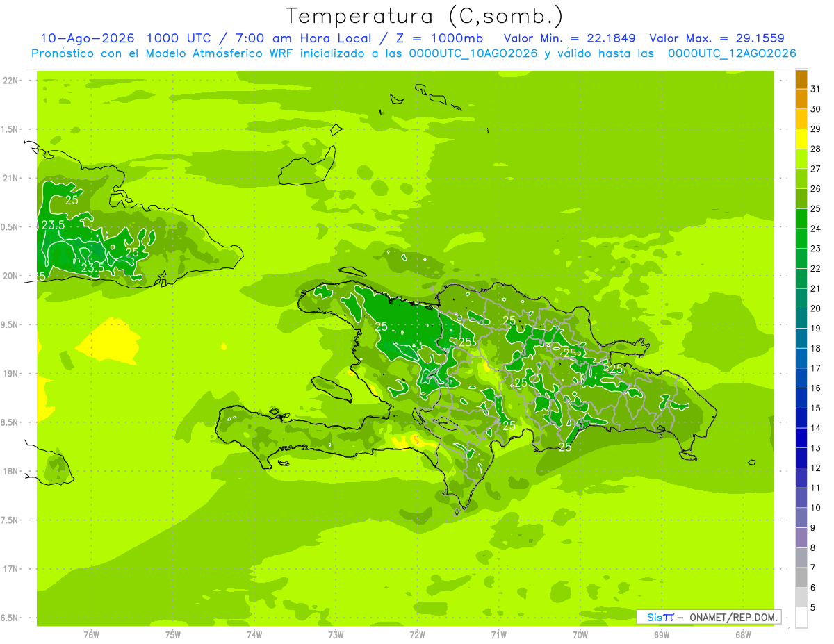Screen dimensions: 834x644
Task: Click the colorbar scale label "20"
Action: point(816,308)
